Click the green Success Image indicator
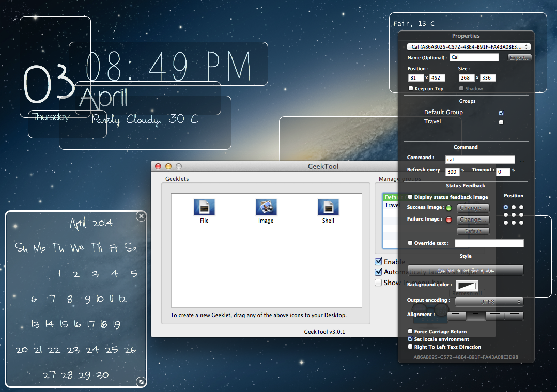The image size is (557, 392). [448, 208]
